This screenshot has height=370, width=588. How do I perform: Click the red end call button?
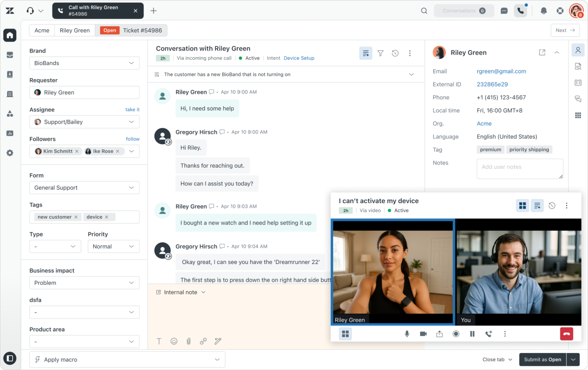point(566,334)
